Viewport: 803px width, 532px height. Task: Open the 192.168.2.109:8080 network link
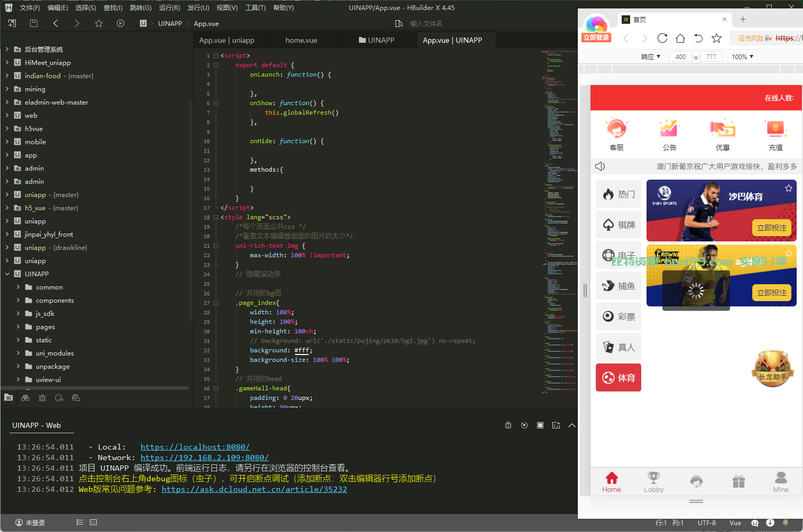205,458
